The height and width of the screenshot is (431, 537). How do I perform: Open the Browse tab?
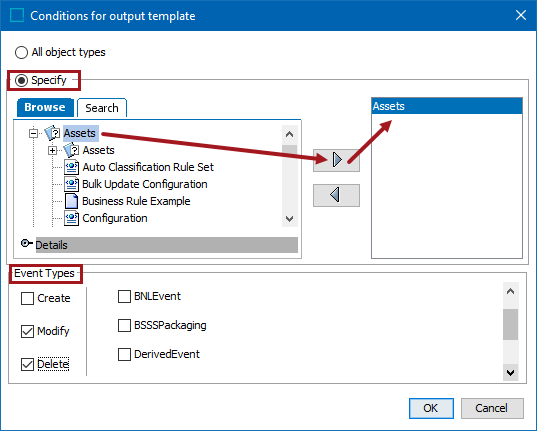point(45,108)
